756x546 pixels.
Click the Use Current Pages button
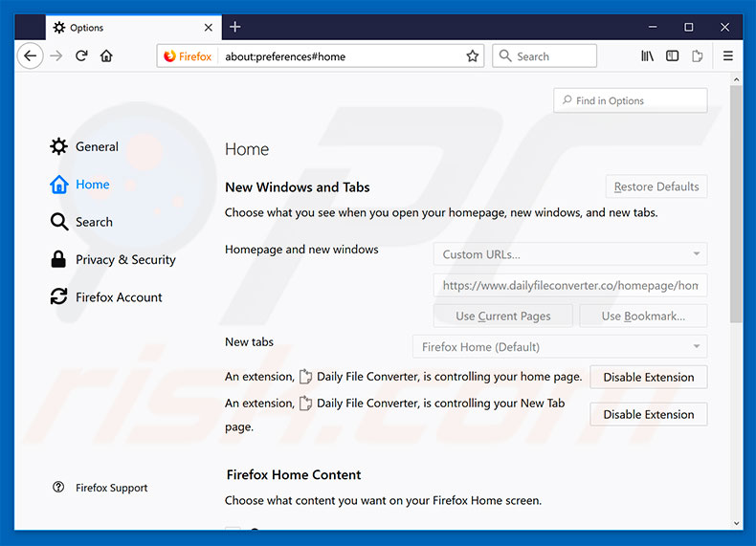pos(502,317)
